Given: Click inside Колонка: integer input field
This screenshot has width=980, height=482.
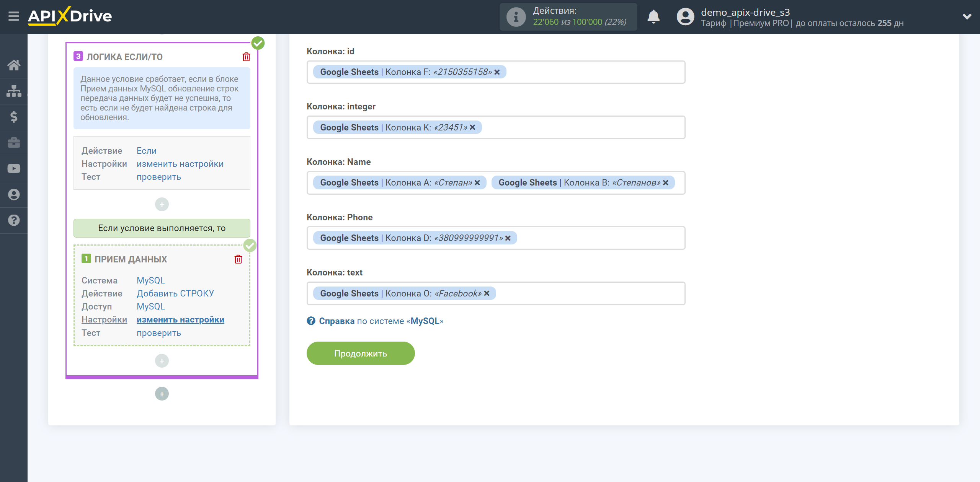Looking at the screenshot, I should click(x=496, y=127).
